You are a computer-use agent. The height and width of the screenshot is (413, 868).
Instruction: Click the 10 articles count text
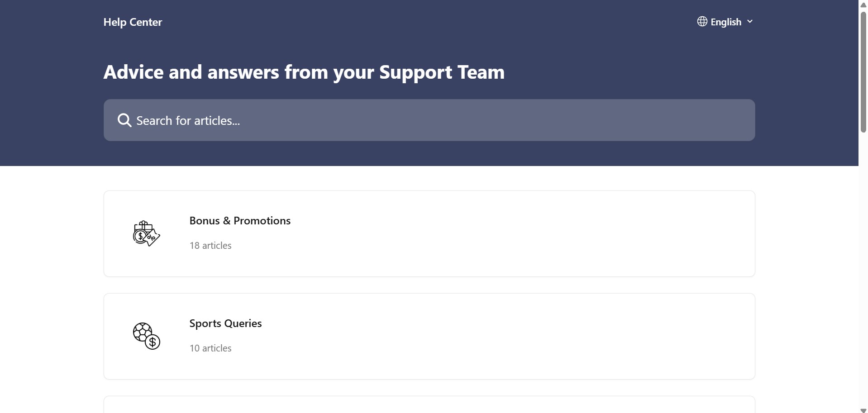(210, 348)
